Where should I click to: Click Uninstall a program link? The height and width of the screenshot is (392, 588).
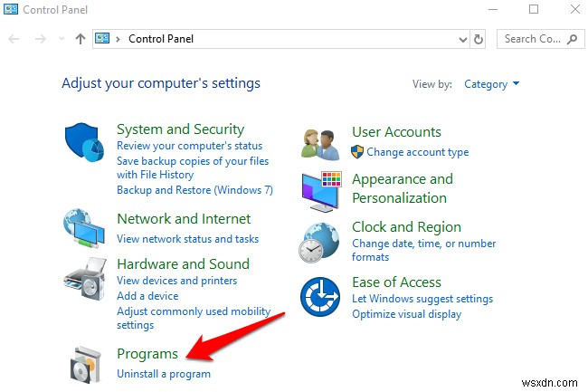coord(164,373)
